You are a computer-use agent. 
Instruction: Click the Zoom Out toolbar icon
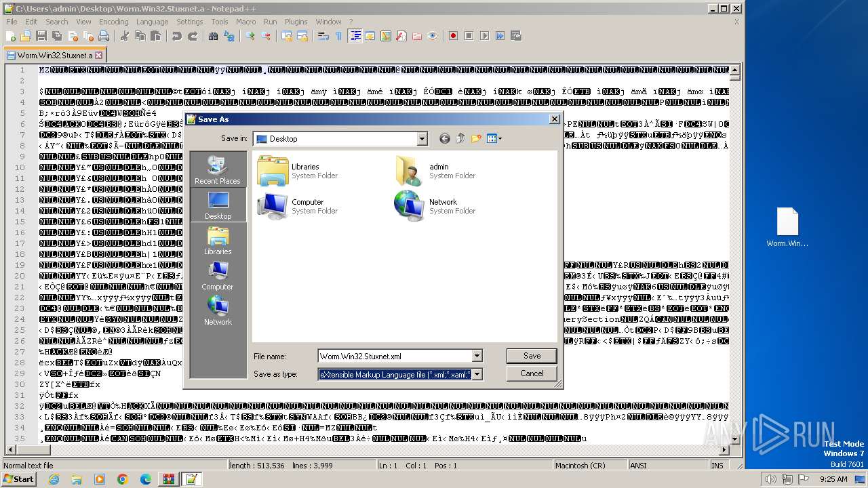266,36
